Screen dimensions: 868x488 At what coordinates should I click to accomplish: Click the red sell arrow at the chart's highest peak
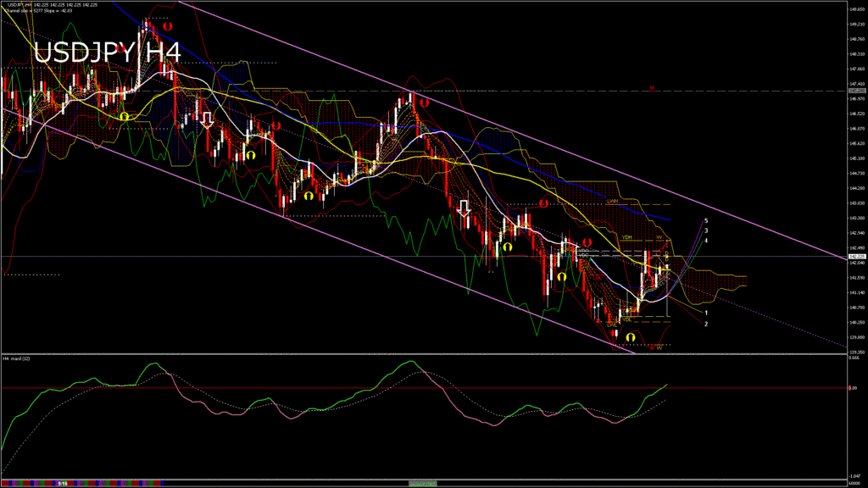[x=169, y=28]
